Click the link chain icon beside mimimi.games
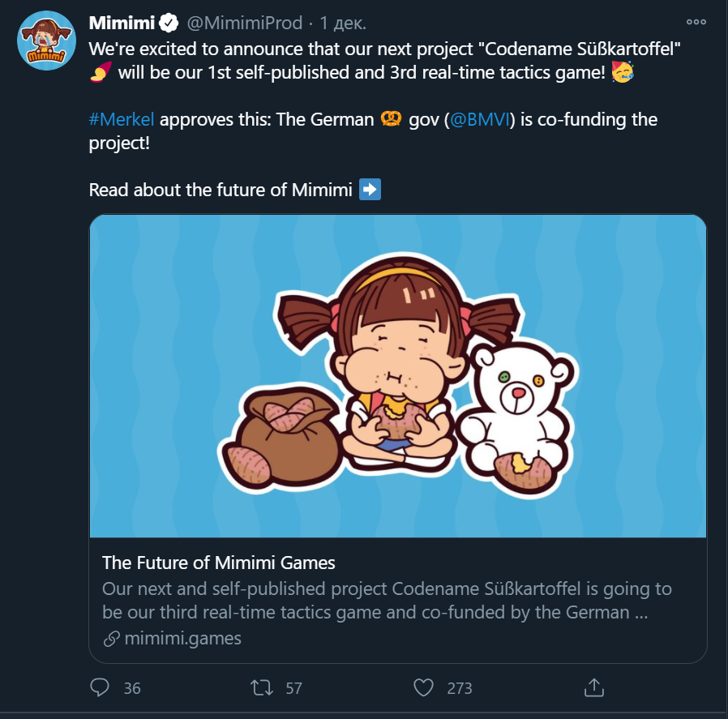728x719 pixels. click(112, 639)
